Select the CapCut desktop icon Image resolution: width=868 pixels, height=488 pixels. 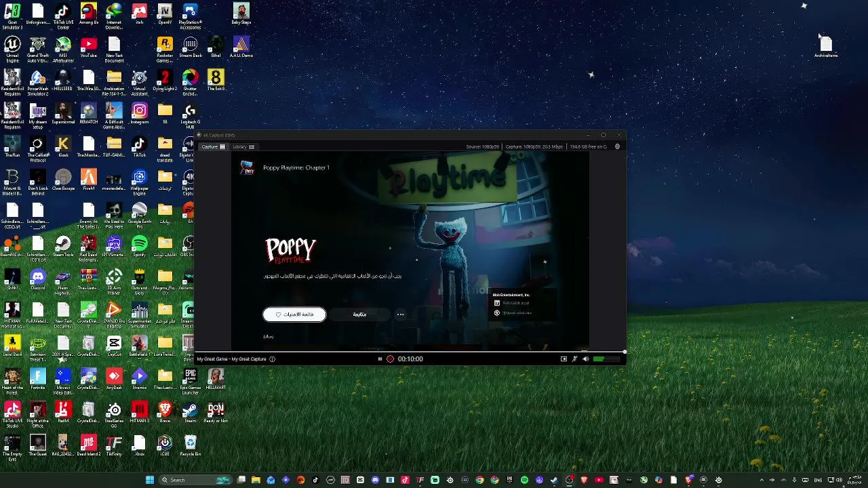coord(114,346)
